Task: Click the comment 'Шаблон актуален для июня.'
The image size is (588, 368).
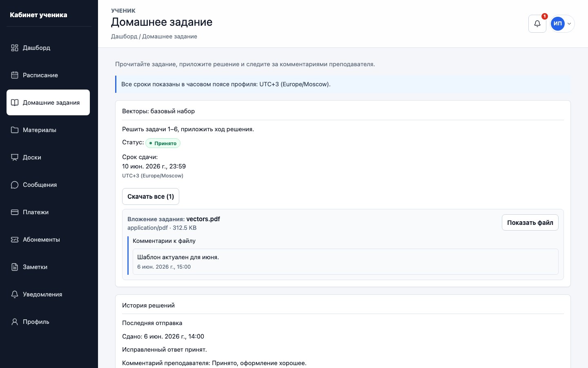Action: point(178,257)
